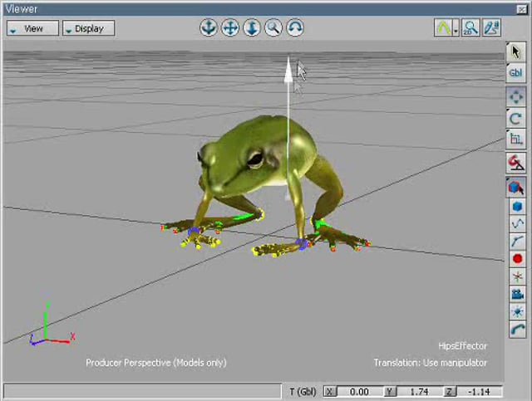Select the Scale tool icon

(515, 139)
